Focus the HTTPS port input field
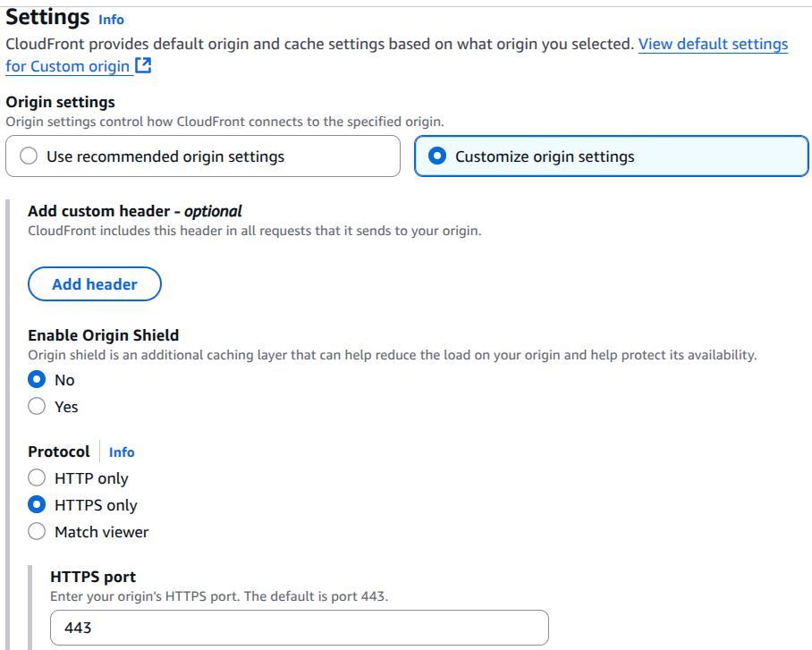Screen dimensions: 812x650 pyautogui.click(x=299, y=628)
